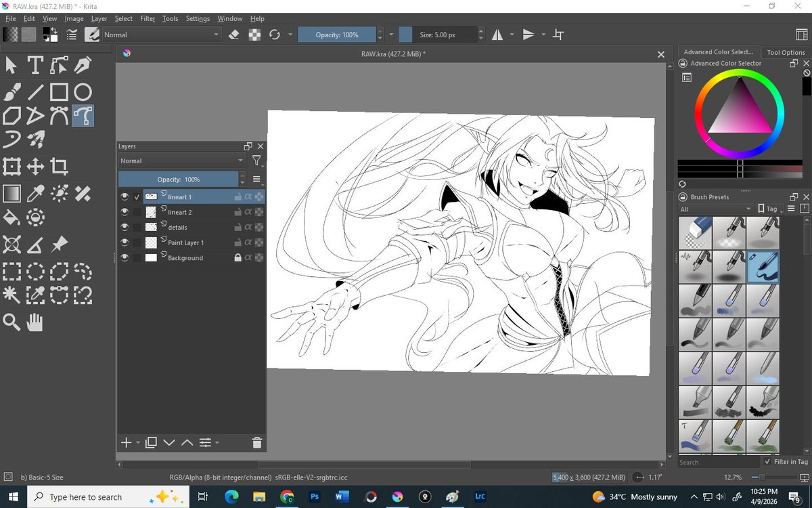Hide Paint Layer 1 with eye icon
This screenshot has width=812, height=508.
pyautogui.click(x=125, y=242)
